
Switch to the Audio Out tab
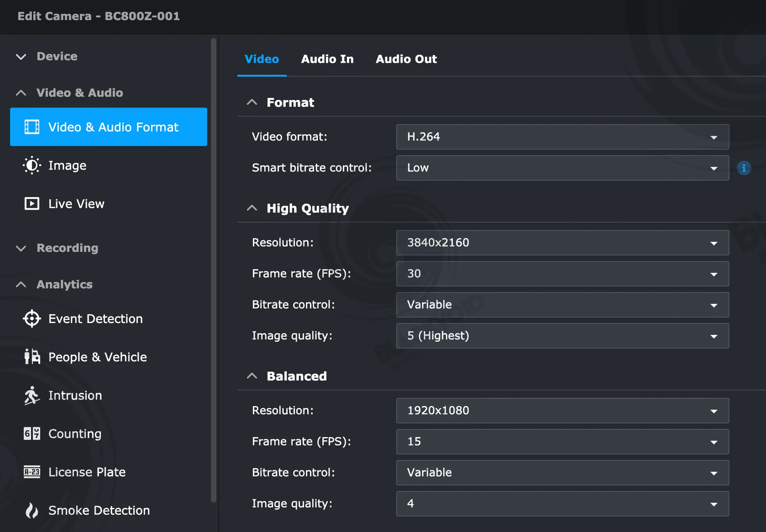coord(406,59)
